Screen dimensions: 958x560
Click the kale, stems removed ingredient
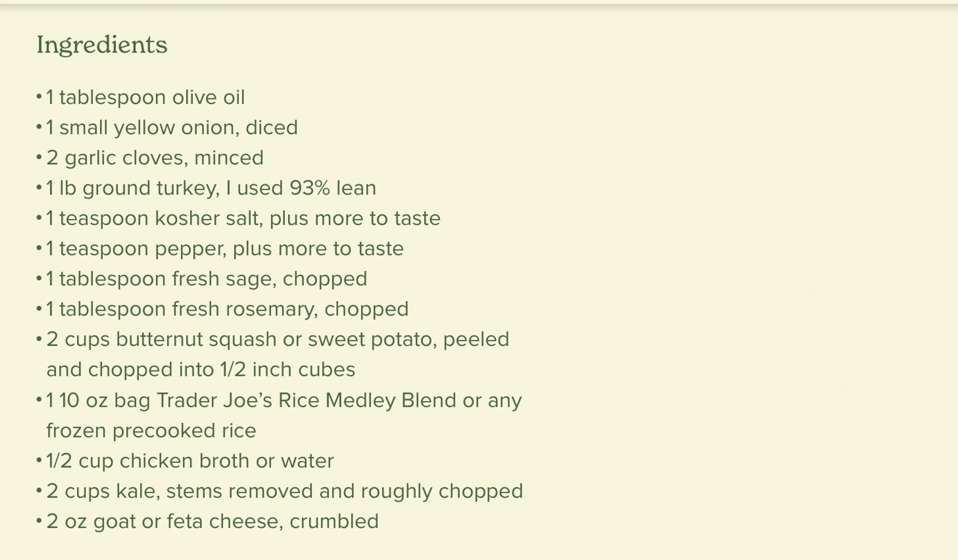pyautogui.click(x=285, y=491)
